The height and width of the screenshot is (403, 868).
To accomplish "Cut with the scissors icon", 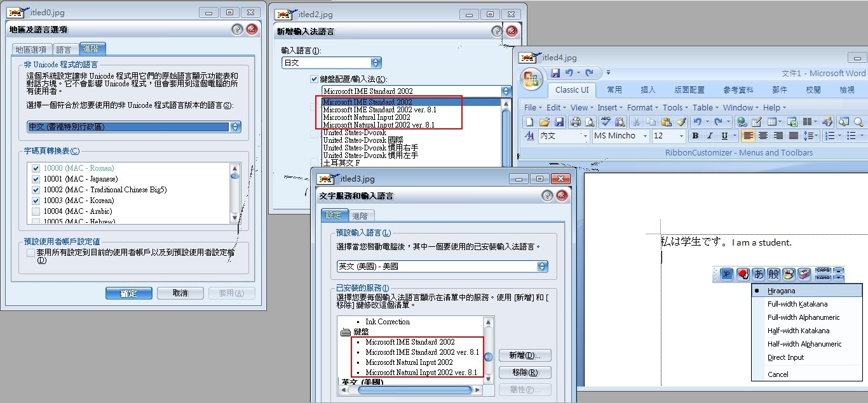I will pyautogui.click(x=636, y=122).
